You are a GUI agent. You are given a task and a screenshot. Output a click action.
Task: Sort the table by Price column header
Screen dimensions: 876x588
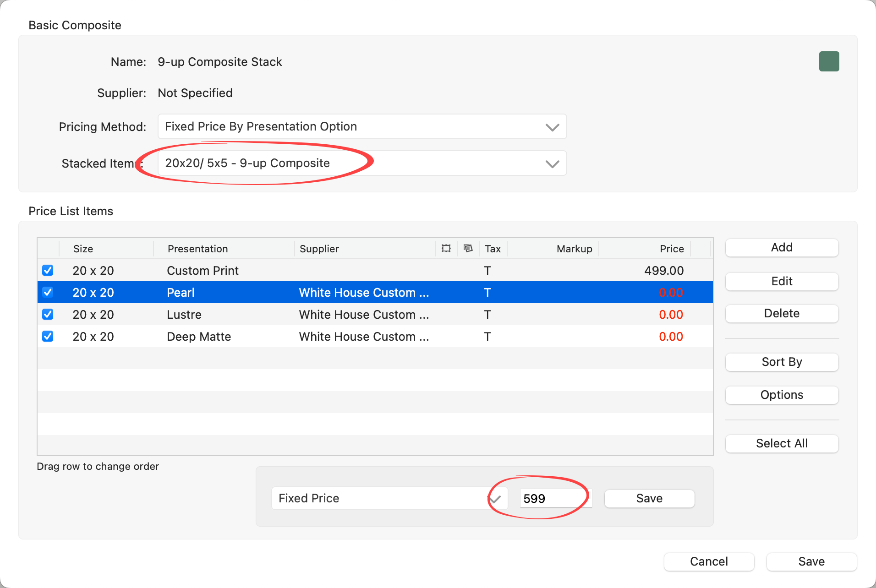pos(671,249)
